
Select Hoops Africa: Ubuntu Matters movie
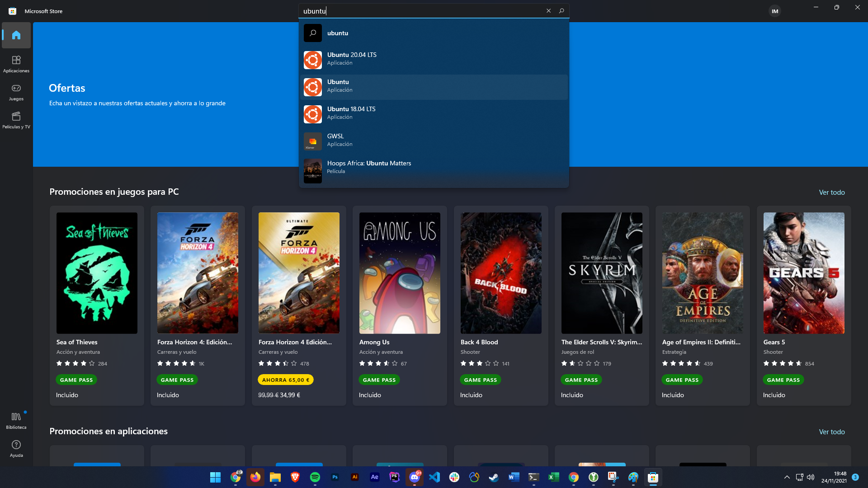(x=434, y=170)
